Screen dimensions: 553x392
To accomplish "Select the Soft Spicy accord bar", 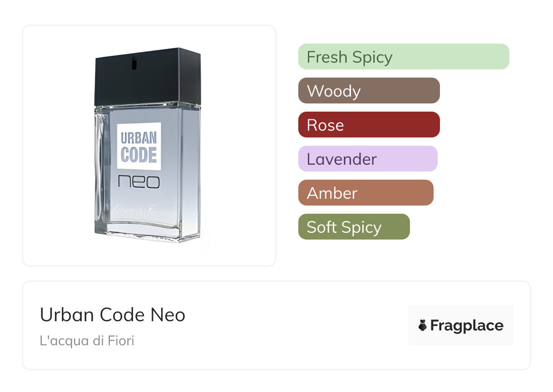I will pyautogui.click(x=354, y=227).
